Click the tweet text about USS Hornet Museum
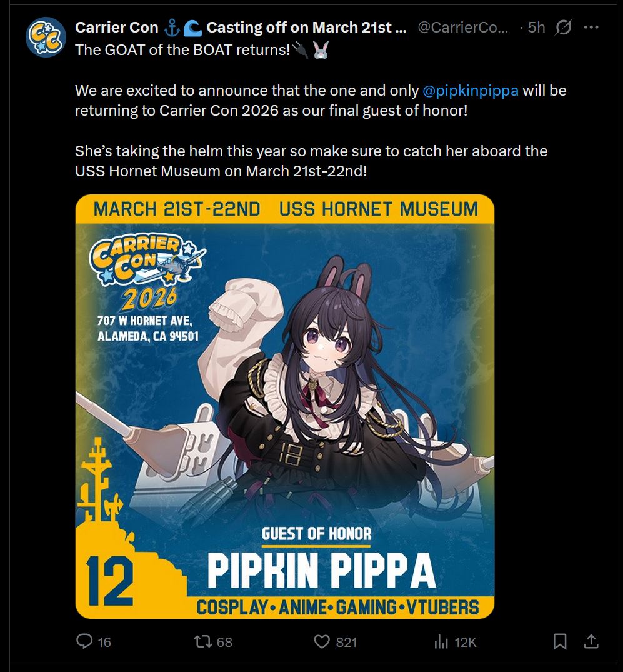The width and height of the screenshot is (623, 672). click(311, 161)
